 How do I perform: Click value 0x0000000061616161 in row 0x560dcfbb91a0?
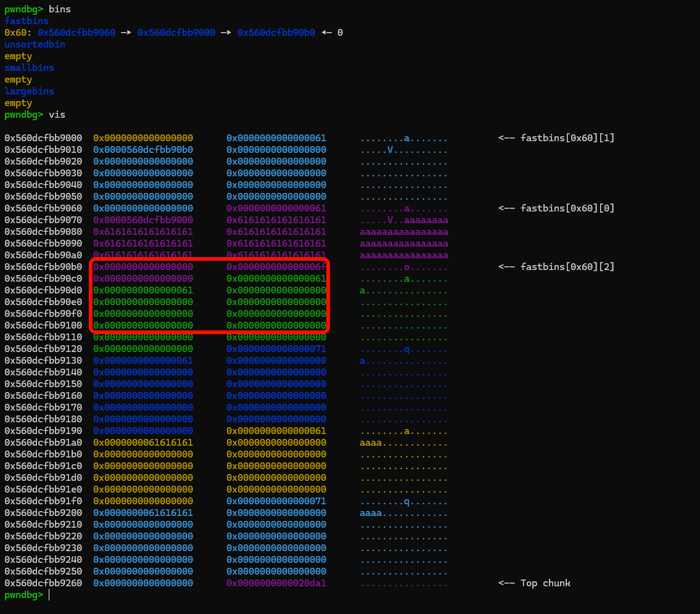tap(143, 442)
